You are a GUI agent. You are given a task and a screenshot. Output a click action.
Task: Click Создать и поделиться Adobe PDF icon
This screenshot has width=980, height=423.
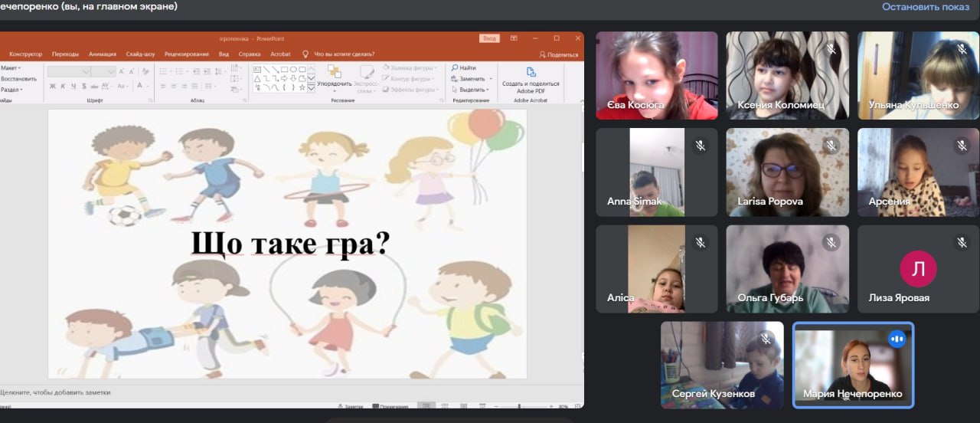531,72
